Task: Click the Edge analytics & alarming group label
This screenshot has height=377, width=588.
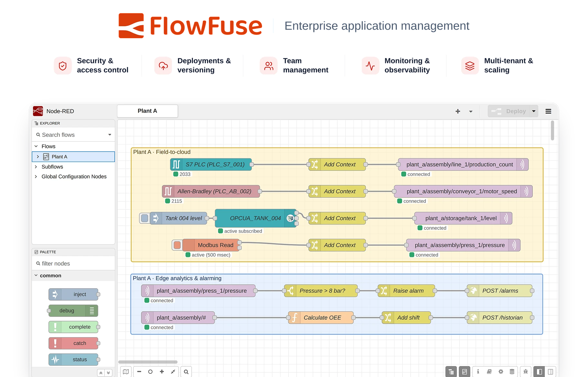Action: [177, 278]
